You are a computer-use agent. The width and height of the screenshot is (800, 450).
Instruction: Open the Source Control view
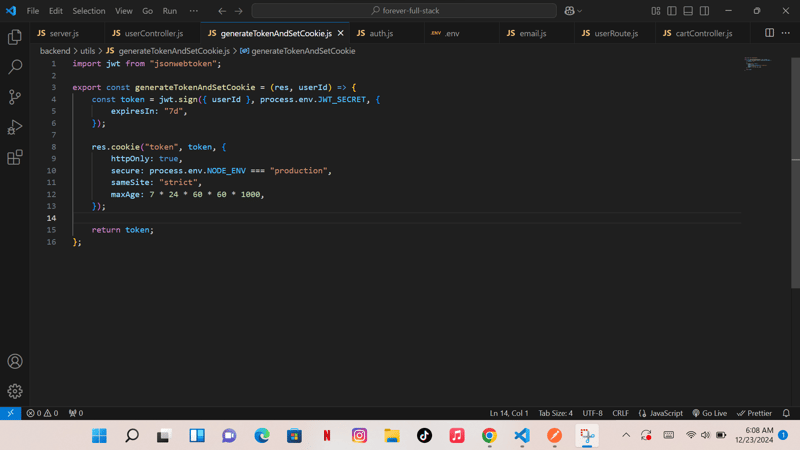coord(15,97)
